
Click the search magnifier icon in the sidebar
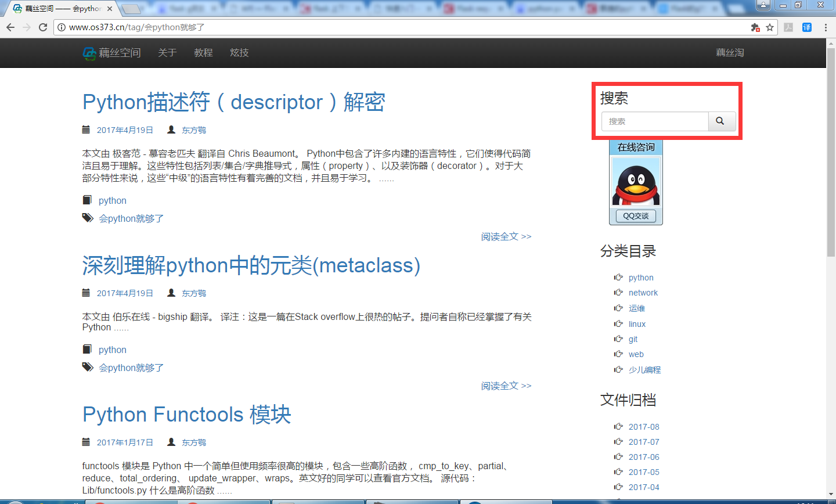(722, 121)
